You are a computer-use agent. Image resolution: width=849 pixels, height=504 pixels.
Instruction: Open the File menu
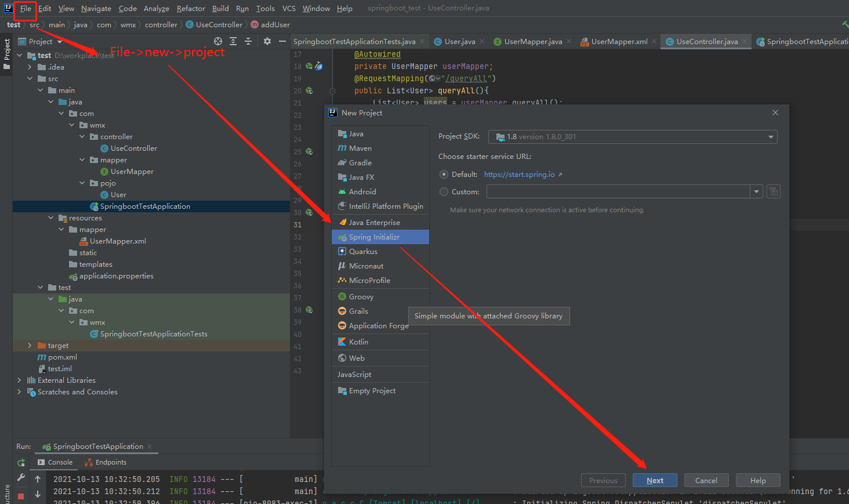26,9
